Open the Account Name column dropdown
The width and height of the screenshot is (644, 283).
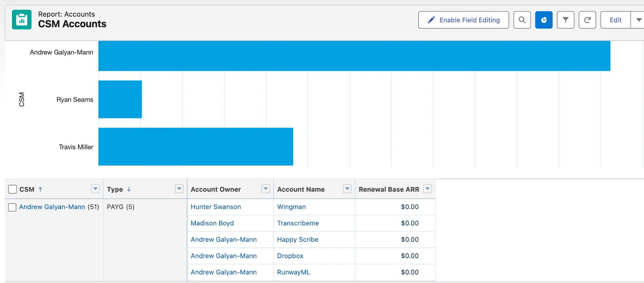(347, 189)
